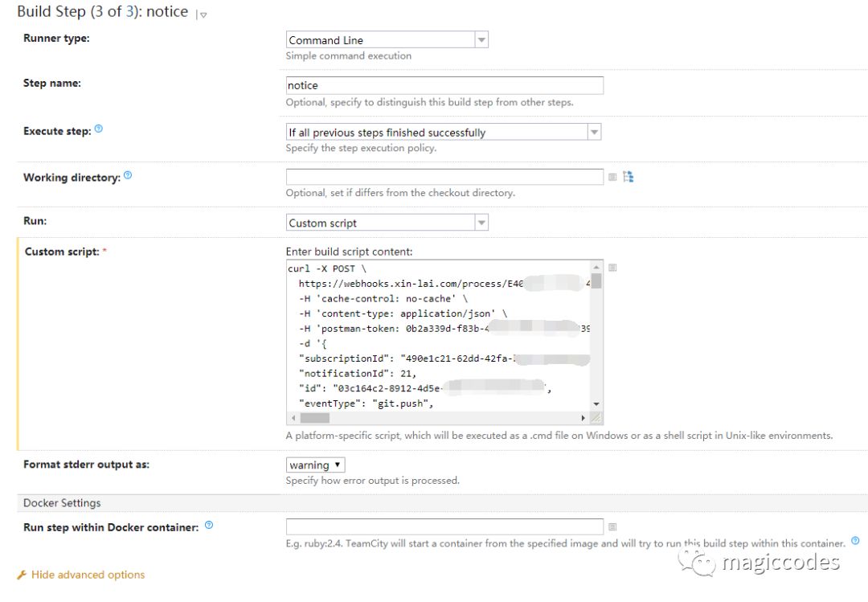This screenshot has height=602, width=868.
Task: Click the "eventType": "git.push" script line
Action: click(x=366, y=403)
